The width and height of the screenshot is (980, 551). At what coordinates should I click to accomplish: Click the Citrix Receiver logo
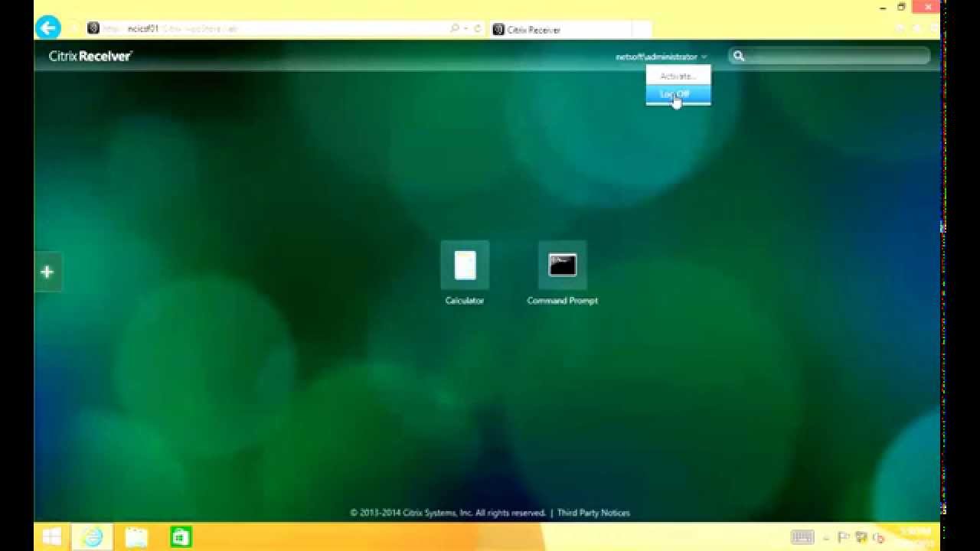90,56
